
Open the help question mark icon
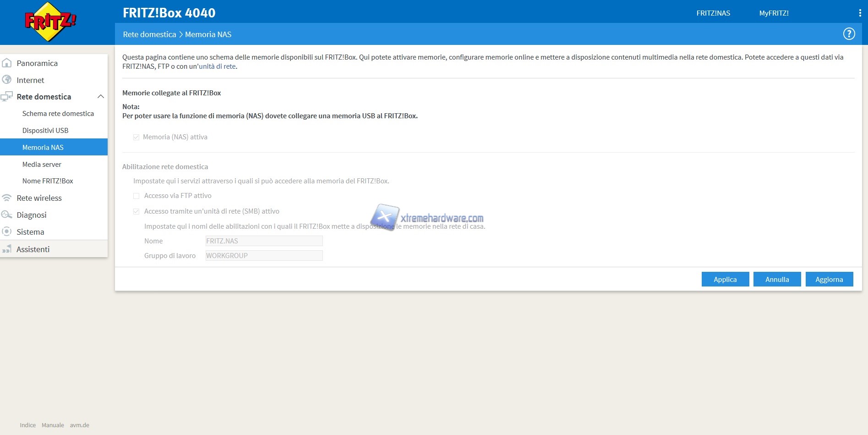849,34
